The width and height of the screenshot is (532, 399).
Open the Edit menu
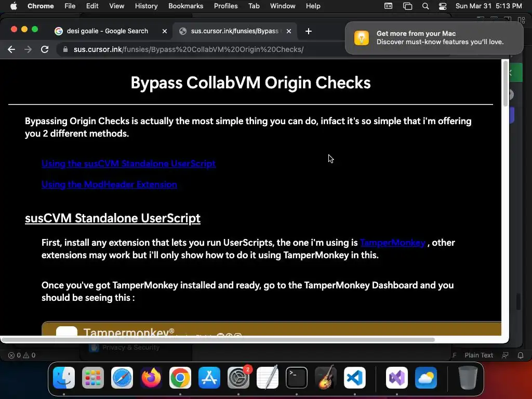point(92,6)
